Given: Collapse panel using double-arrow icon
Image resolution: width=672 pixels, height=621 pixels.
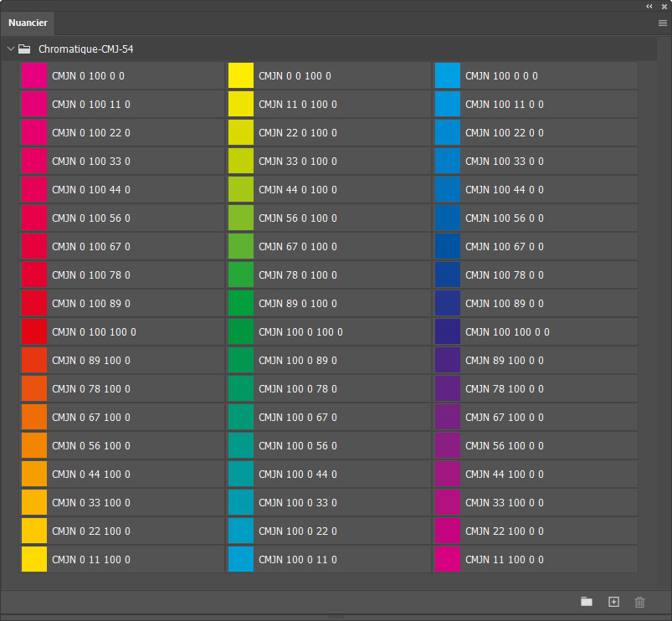Looking at the screenshot, I should 649,6.
